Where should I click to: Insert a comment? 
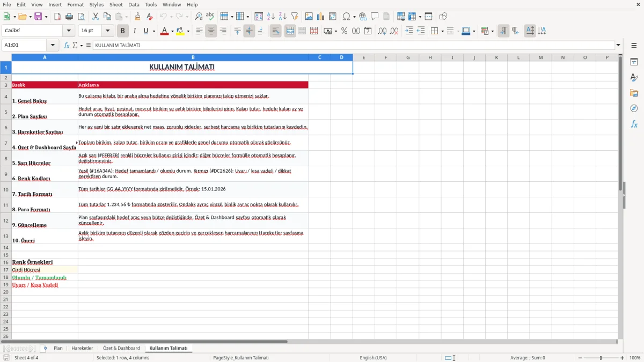point(375,17)
